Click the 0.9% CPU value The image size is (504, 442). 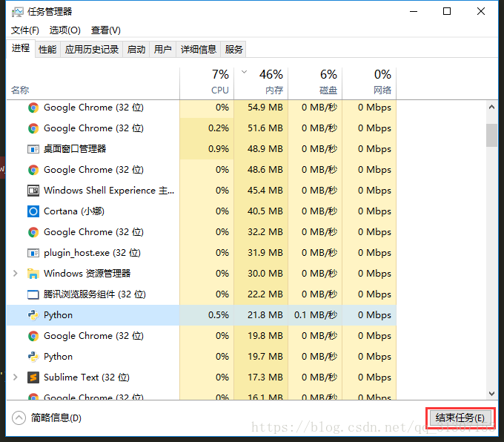coord(219,149)
